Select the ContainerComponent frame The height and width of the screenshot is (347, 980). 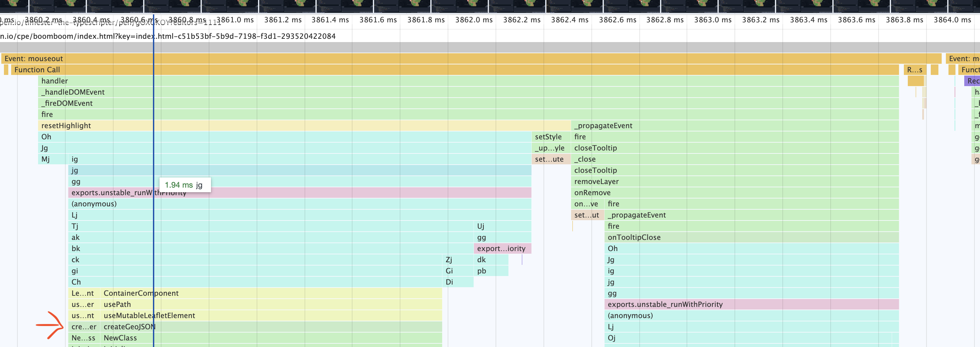pyautogui.click(x=271, y=293)
